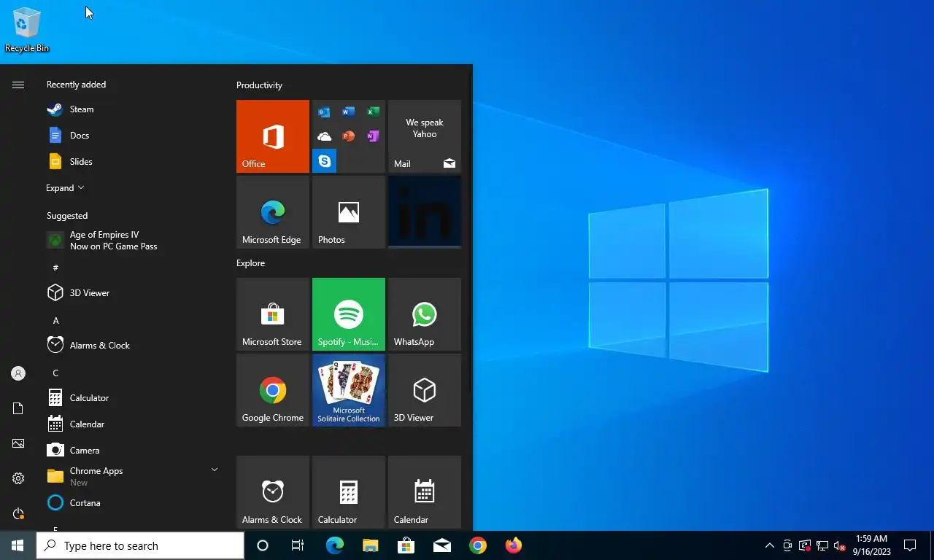Open the Mail tile
This screenshot has height=560, width=934.
click(x=425, y=136)
